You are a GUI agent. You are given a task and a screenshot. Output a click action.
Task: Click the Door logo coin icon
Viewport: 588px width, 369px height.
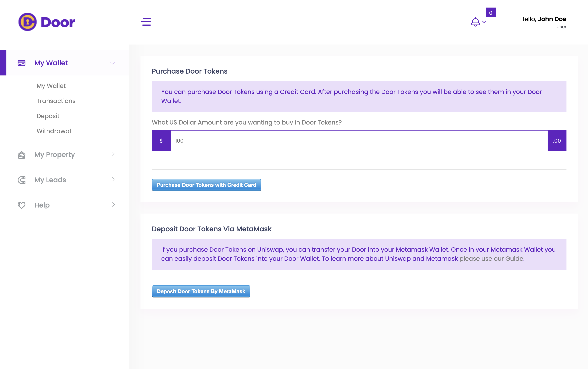point(27,22)
